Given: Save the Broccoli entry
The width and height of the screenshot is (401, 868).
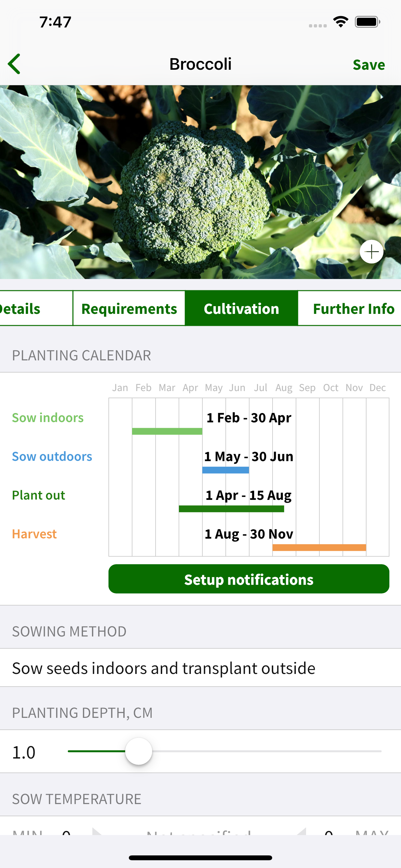Looking at the screenshot, I should tap(369, 64).
